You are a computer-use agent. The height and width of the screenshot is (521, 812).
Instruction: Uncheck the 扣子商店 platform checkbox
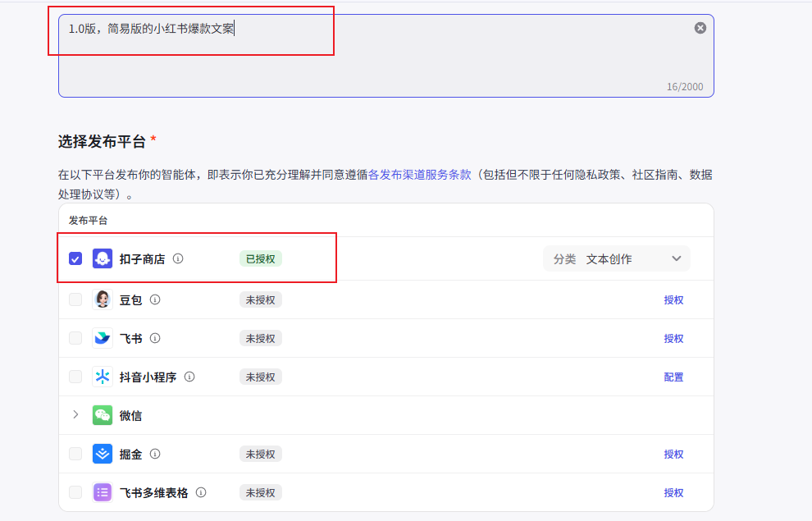point(75,258)
